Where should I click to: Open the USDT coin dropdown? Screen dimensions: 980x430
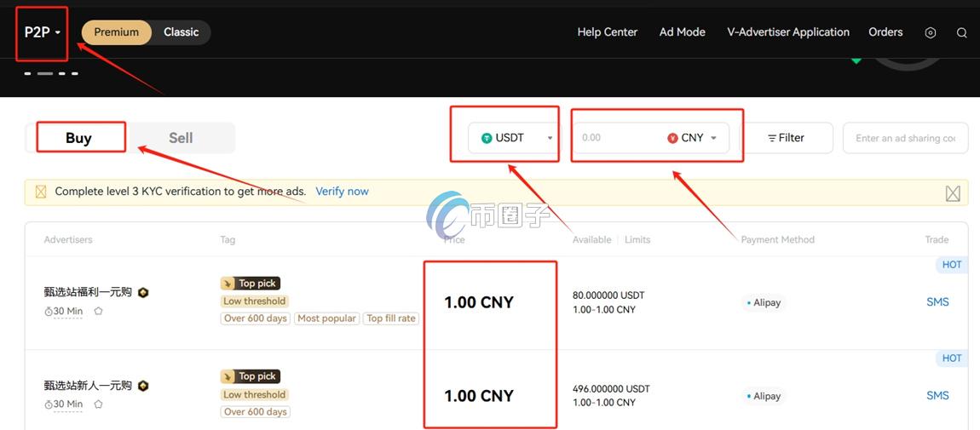click(516, 138)
